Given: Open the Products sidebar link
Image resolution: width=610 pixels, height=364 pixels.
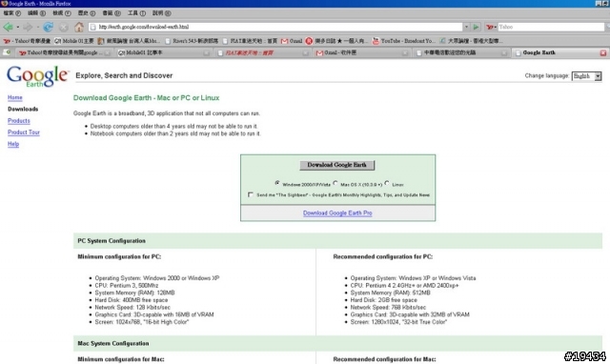Looking at the screenshot, I should click(19, 121).
